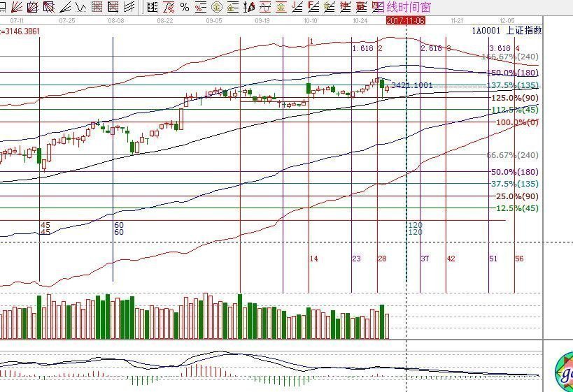Click the plain percent sign tool
The image size is (573, 392).
click(185, 7)
